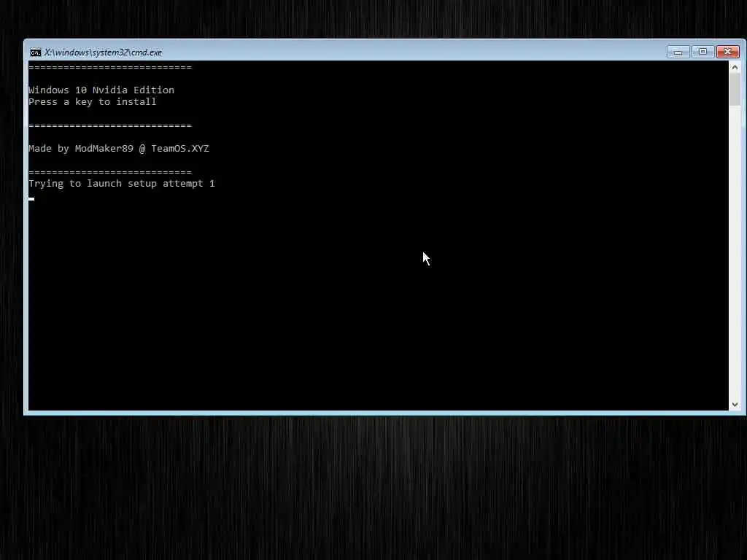Minimize the cmd.exe window
Image resolution: width=747 pixels, height=560 pixels.
click(x=678, y=52)
